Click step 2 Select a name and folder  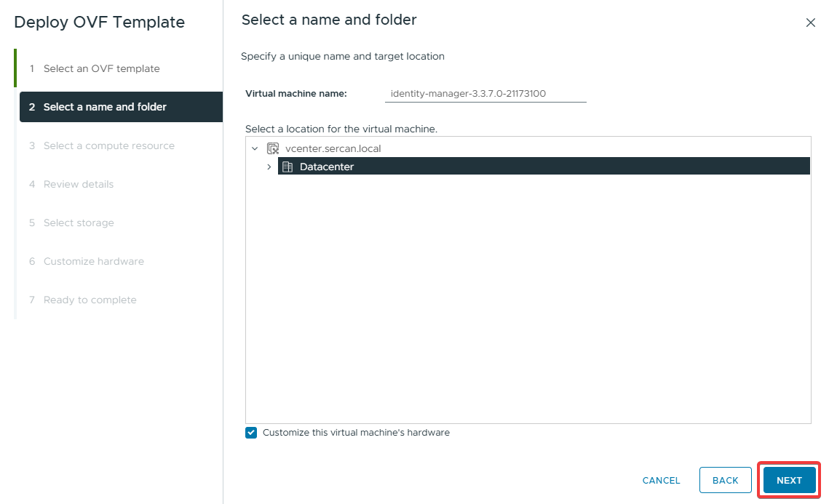pyautogui.click(x=105, y=107)
